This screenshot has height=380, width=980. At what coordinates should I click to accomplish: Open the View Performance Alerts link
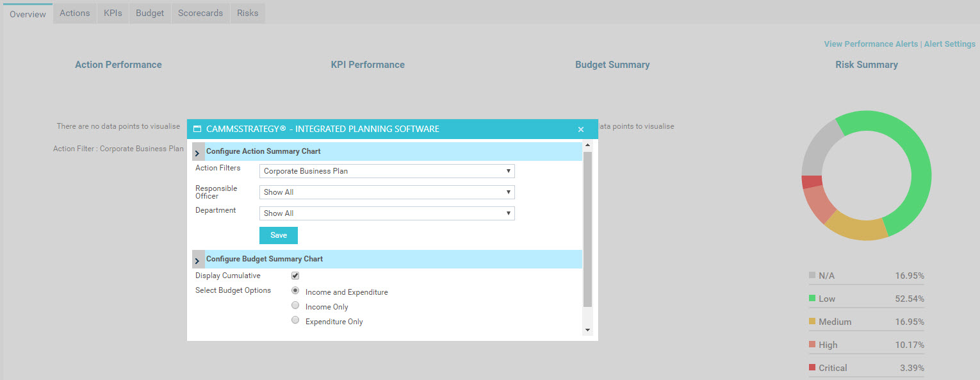pyautogui.click(x=870, y=44)
